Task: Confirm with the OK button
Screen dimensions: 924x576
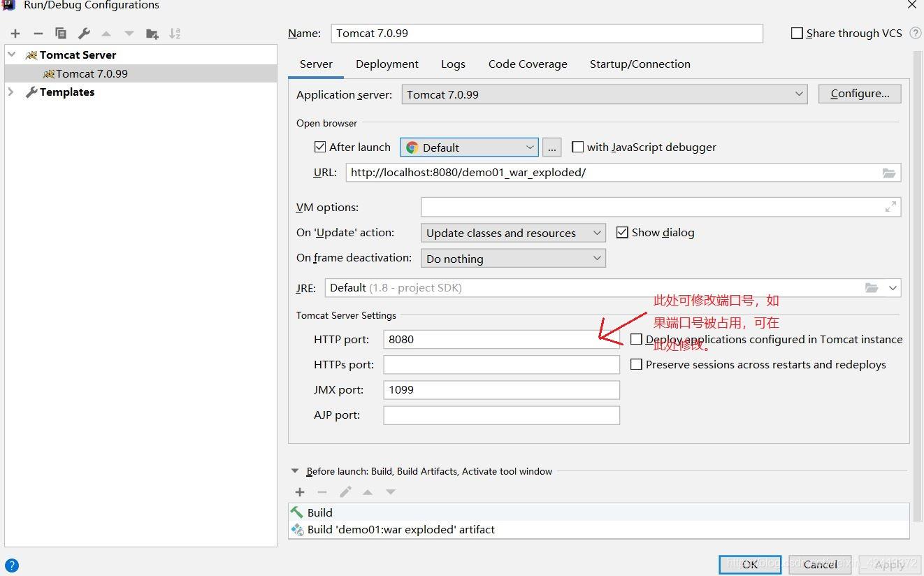Action: coord(750,564)
